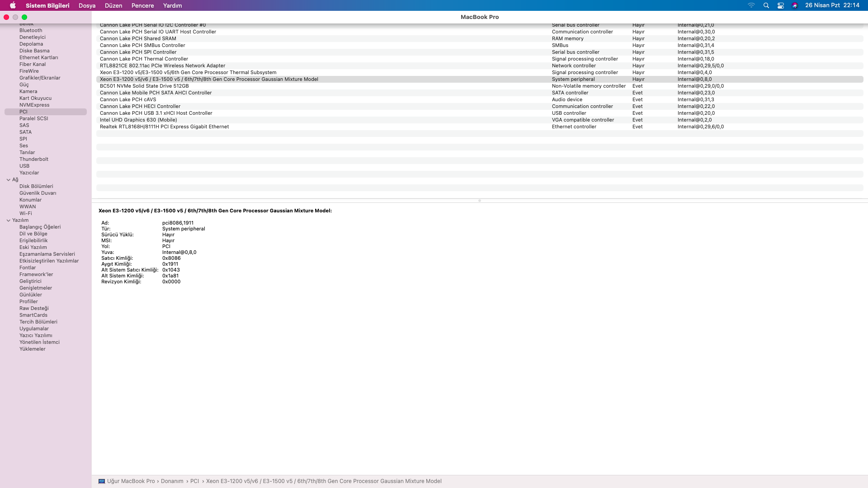Select Thunderbolt in the sidebar

pyautogui.click(x=34, y=159)
